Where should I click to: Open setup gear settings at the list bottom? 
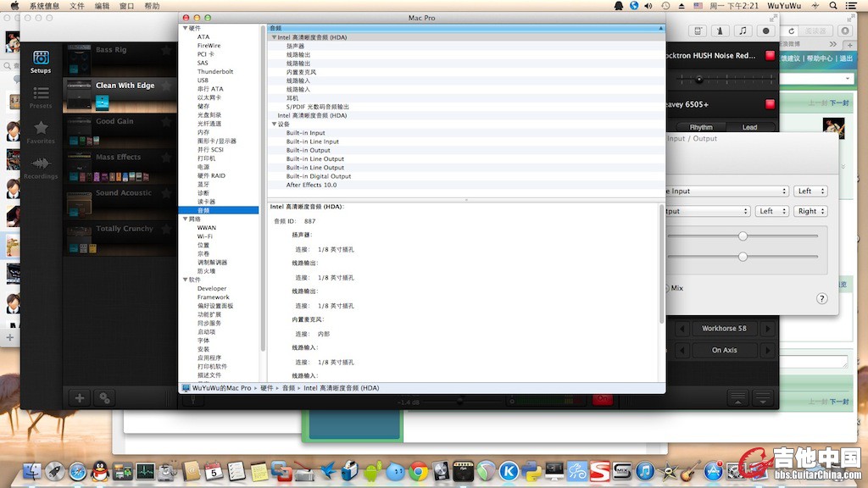pos(104,398)
